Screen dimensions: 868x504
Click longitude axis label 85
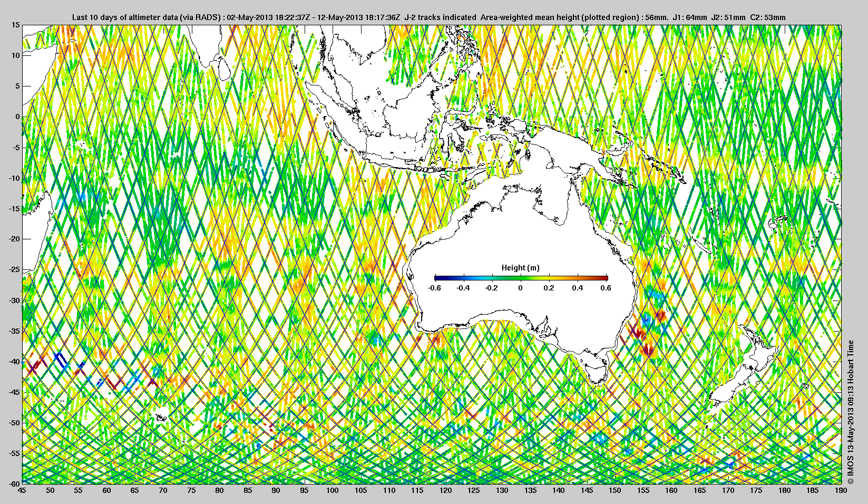(x=248, y=490)
